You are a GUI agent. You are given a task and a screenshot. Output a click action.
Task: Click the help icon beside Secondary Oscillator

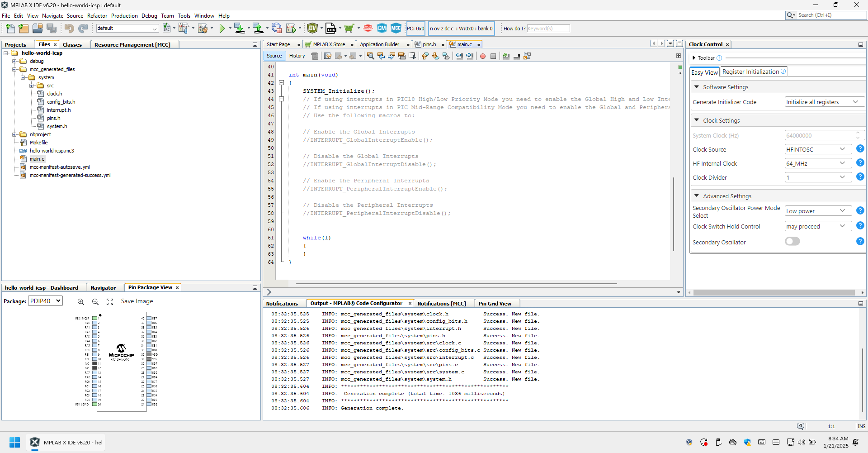[860, 241]
